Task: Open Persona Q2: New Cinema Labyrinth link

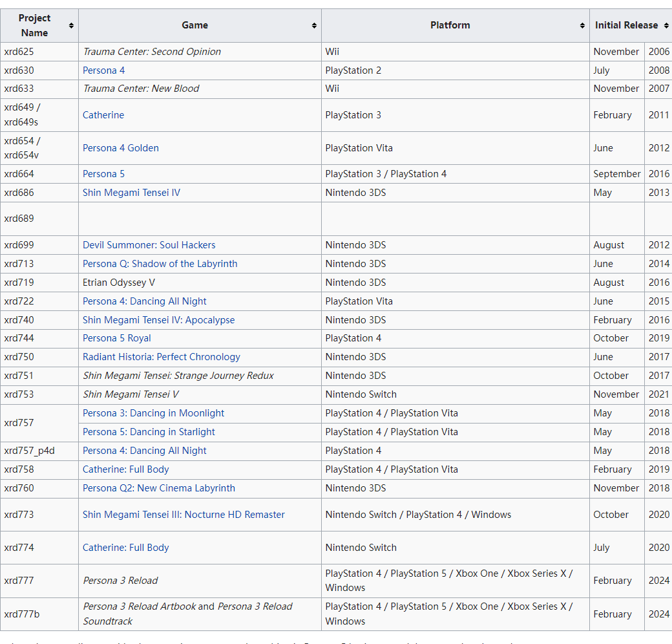Action: point(158,488)
